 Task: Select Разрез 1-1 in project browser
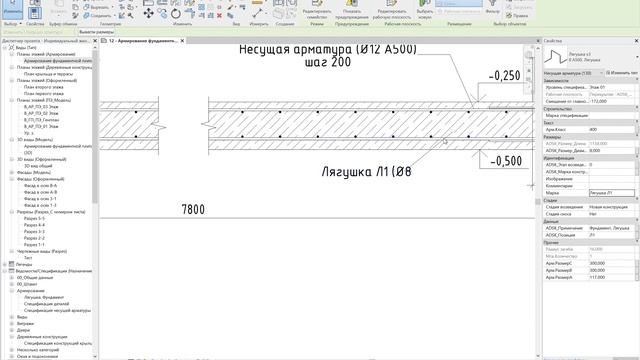[x=34, y=245]
